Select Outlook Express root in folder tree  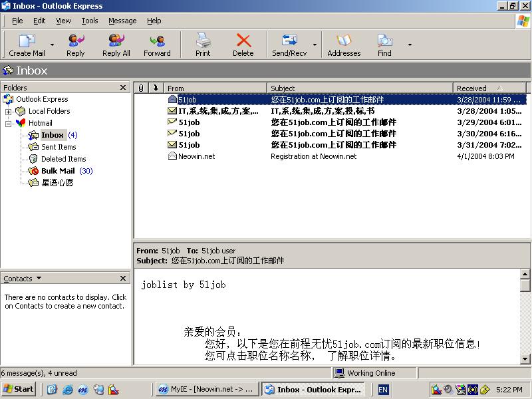click(42, 99)
